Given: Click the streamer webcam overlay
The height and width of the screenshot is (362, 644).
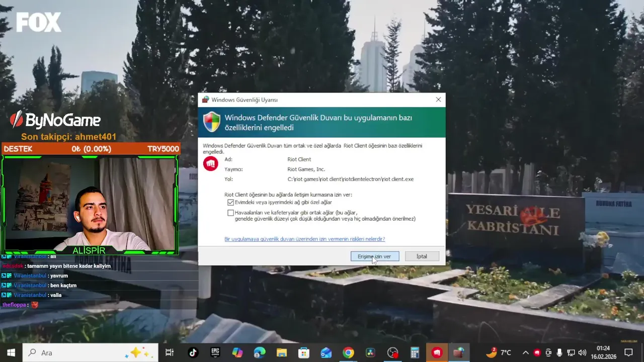Looking at the screenshot, I should [90, 205].
